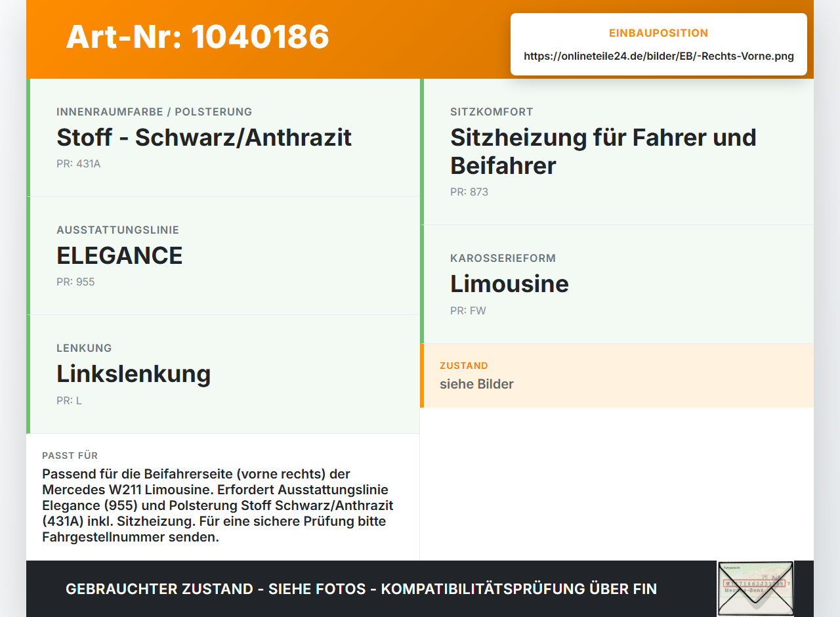Click the ZUSTAND label

pos(464,366)
